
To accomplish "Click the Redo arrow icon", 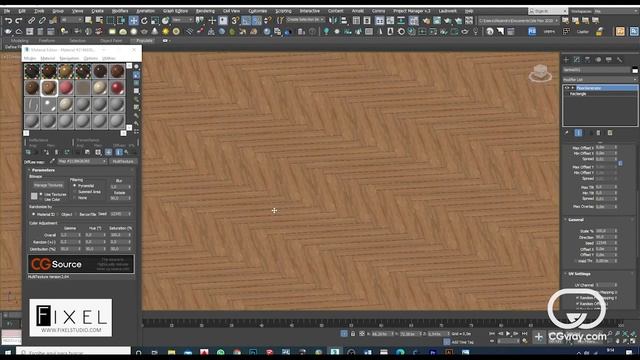I will click(x=19, y=20).
